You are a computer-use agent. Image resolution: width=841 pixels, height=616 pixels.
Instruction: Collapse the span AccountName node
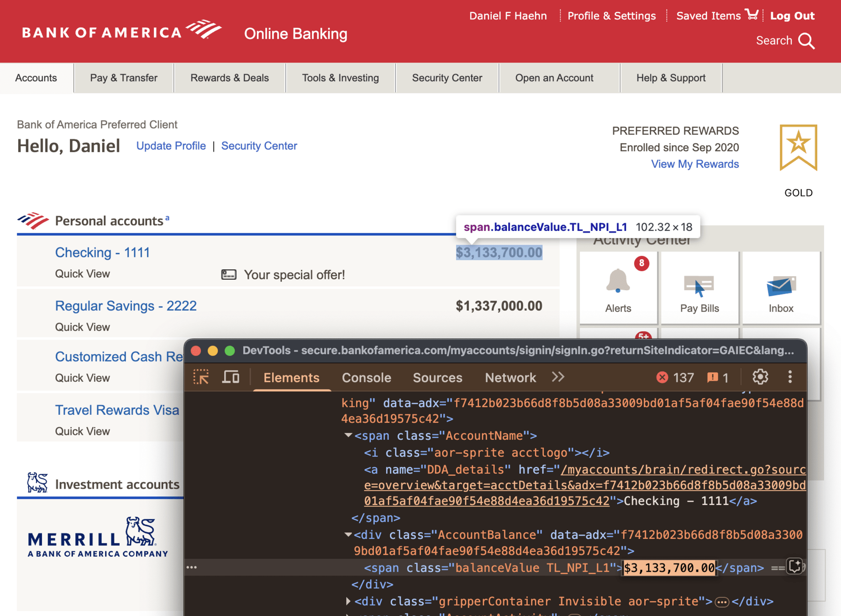[x=348, y=435]
